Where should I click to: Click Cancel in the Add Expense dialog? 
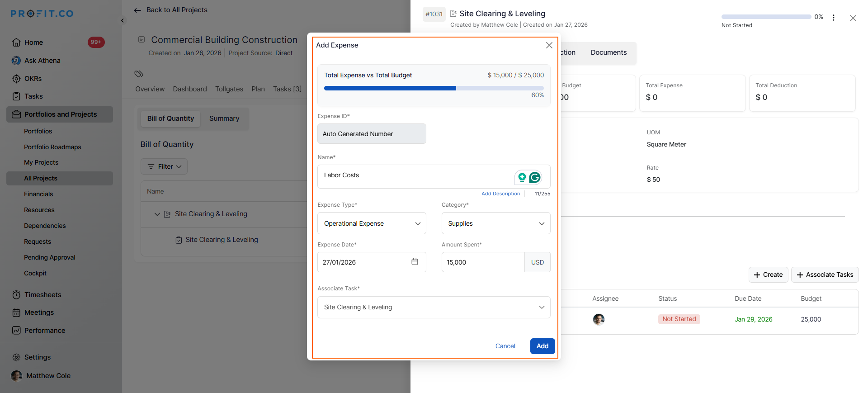(505, 346)
